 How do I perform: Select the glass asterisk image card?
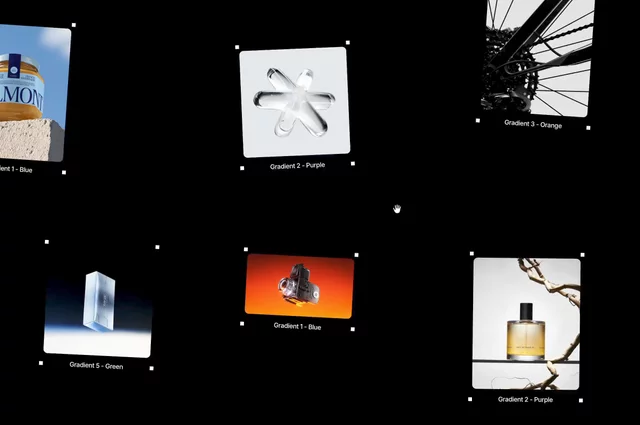pyautogui.click(x=295, y=102)
